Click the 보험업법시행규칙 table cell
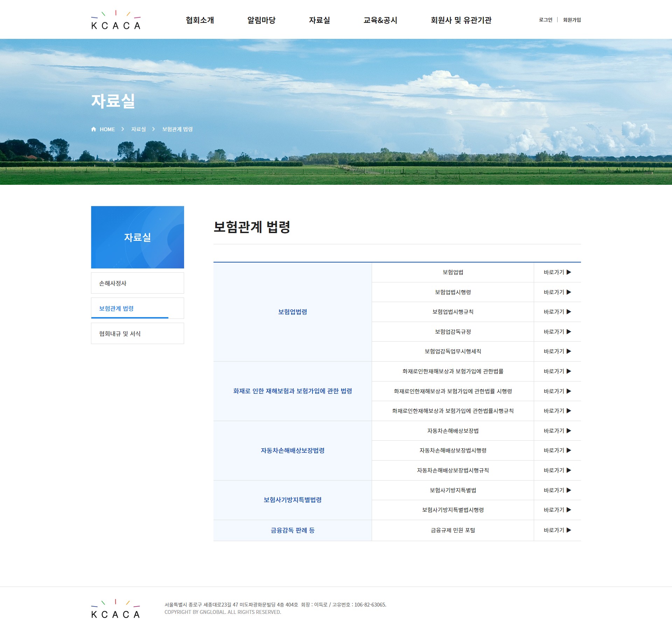Image resolution: width=672 pixels, height=630 pixels. pos(453,312)
